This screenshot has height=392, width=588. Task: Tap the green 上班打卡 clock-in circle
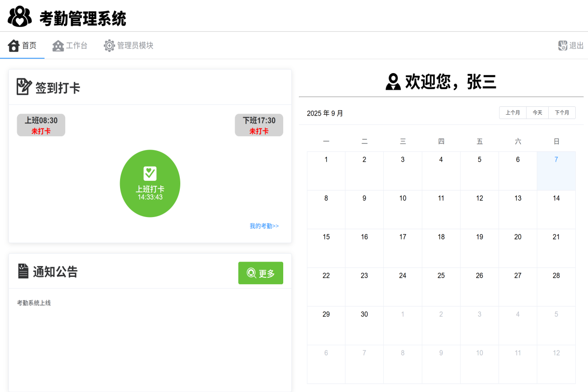(150, 183)
